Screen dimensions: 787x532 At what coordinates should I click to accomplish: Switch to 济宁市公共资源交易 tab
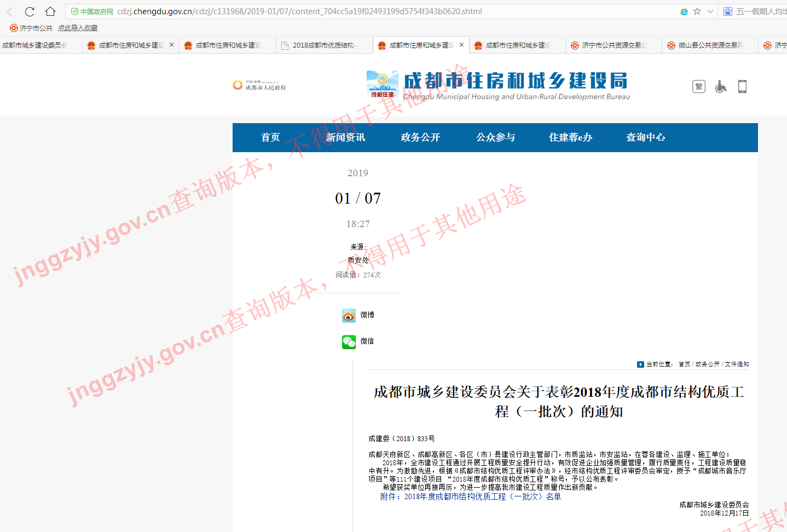[x=613, y=45]
